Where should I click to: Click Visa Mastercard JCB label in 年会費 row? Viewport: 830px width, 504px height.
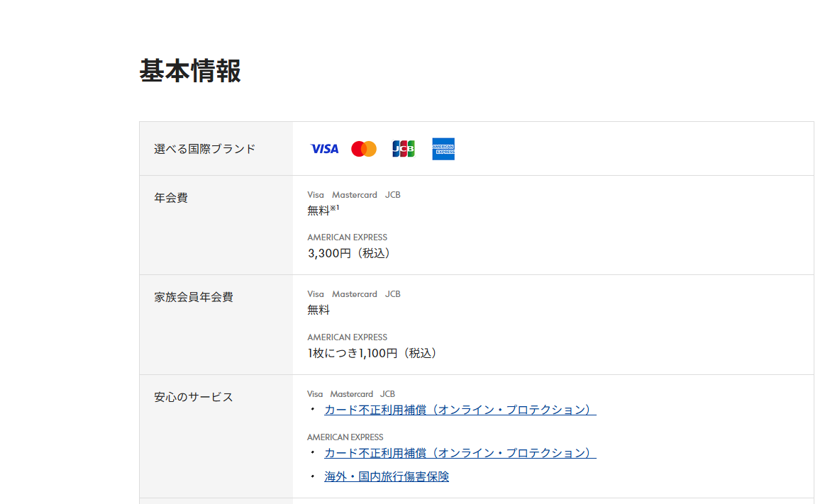click(354, 195)
